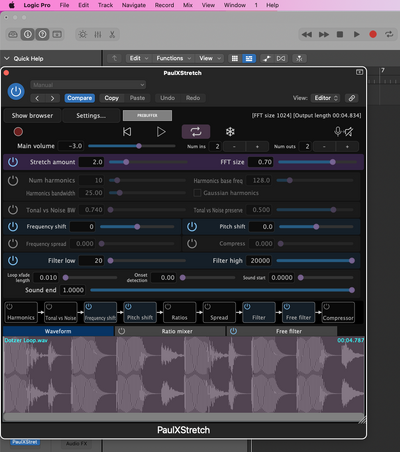This screenshot has height=452, width=400.
Task: Click the Paste button
Action: 137,98
